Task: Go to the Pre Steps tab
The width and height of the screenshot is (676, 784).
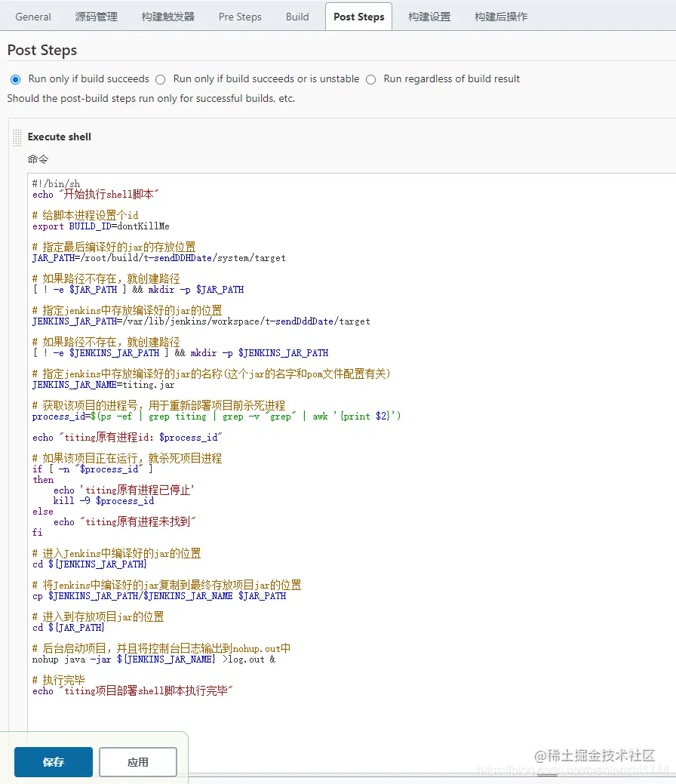Action: (240, 17)
